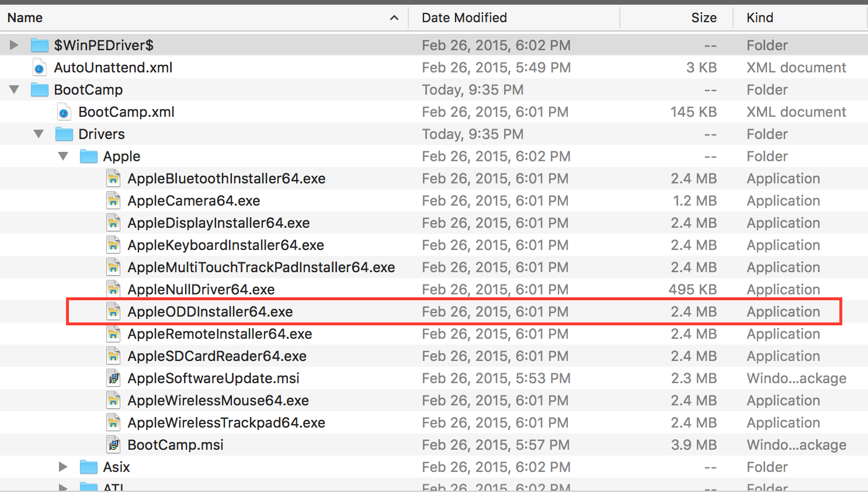
Task: Select the AppleSDCardReader64.exe file name
Action: click(217, 356)
